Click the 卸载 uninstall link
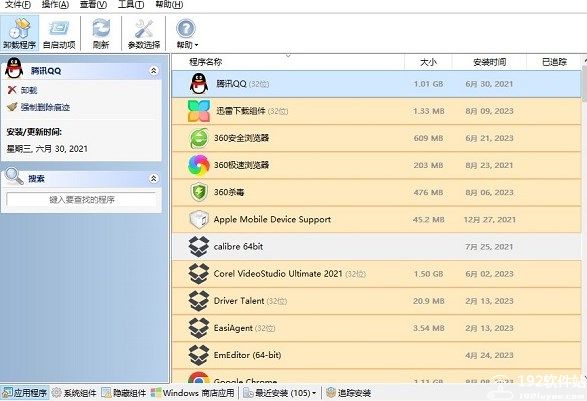Image resolution: width=587 pixels, height=401 pixels. point(29,90)
